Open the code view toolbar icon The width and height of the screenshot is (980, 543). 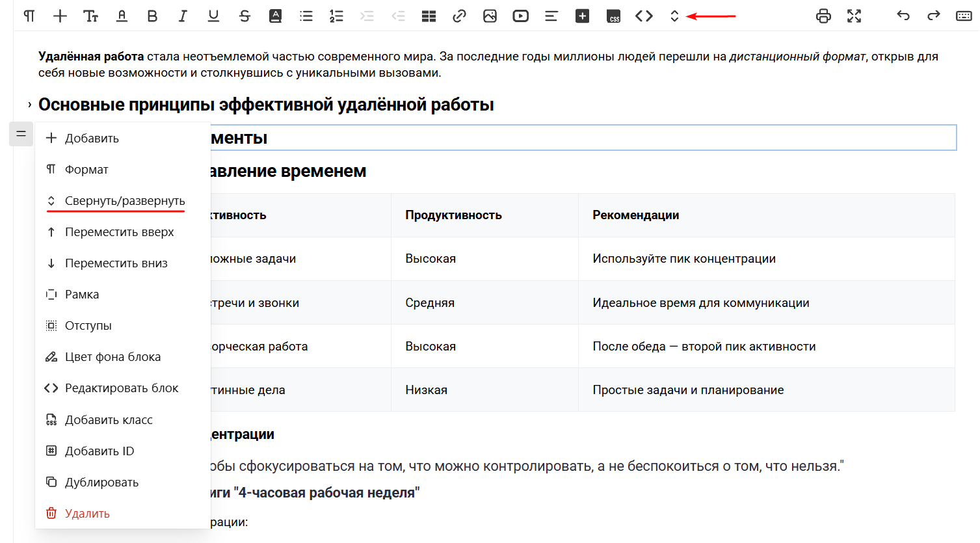pos(644,16)
